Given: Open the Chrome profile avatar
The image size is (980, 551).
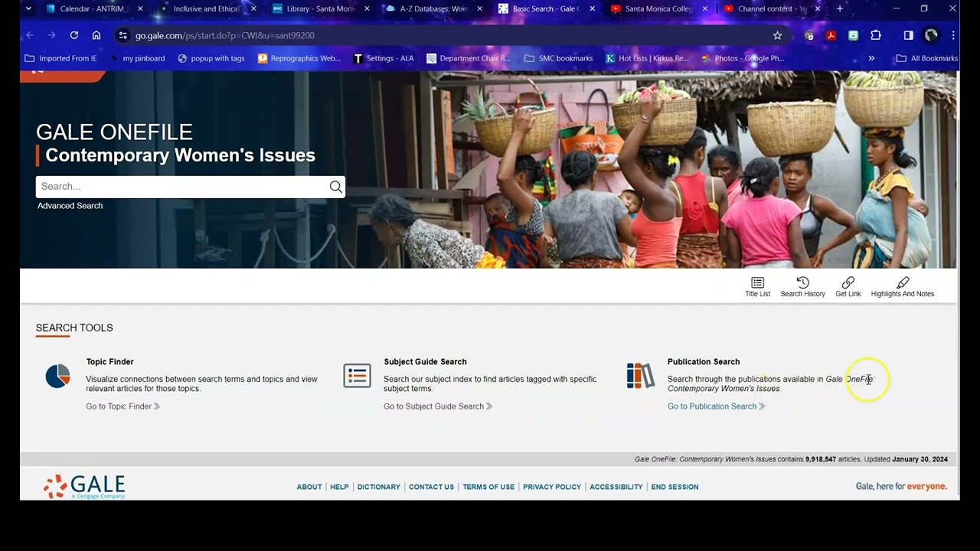Looking at the screenshot, I should [x=931, y=35].
